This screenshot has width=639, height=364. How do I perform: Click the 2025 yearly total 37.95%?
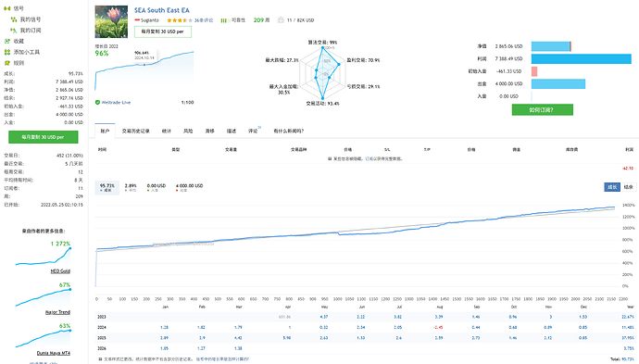[628, 338]
